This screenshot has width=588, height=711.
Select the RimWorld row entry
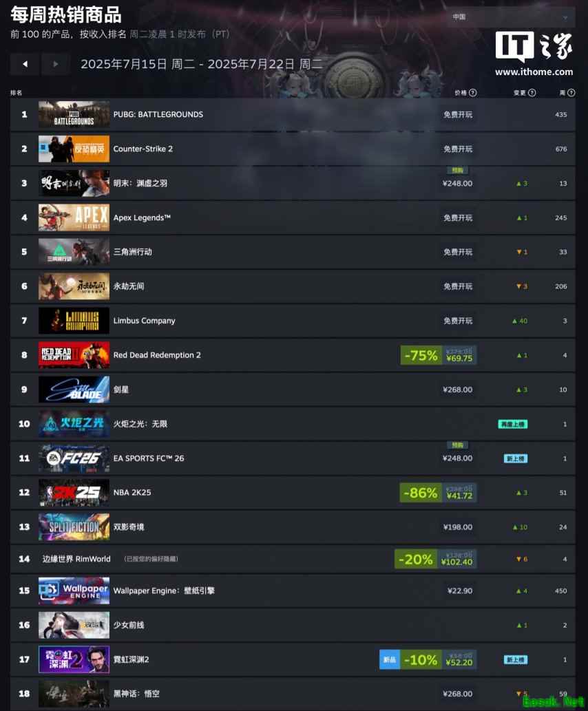click(293, 559)
